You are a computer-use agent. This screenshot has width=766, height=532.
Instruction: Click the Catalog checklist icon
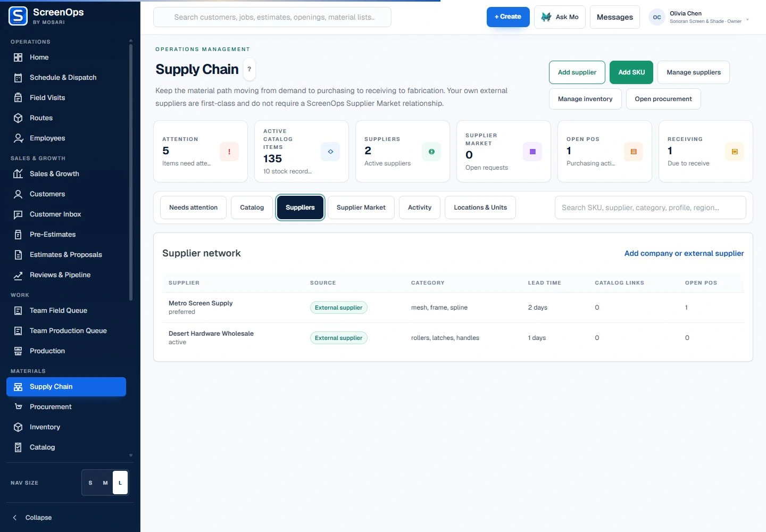pos(18,447)
